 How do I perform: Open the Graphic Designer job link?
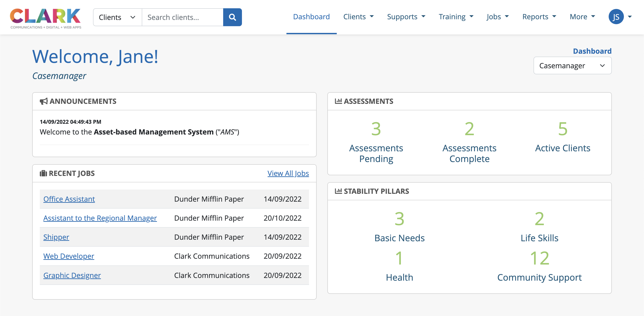pos(72,275)
